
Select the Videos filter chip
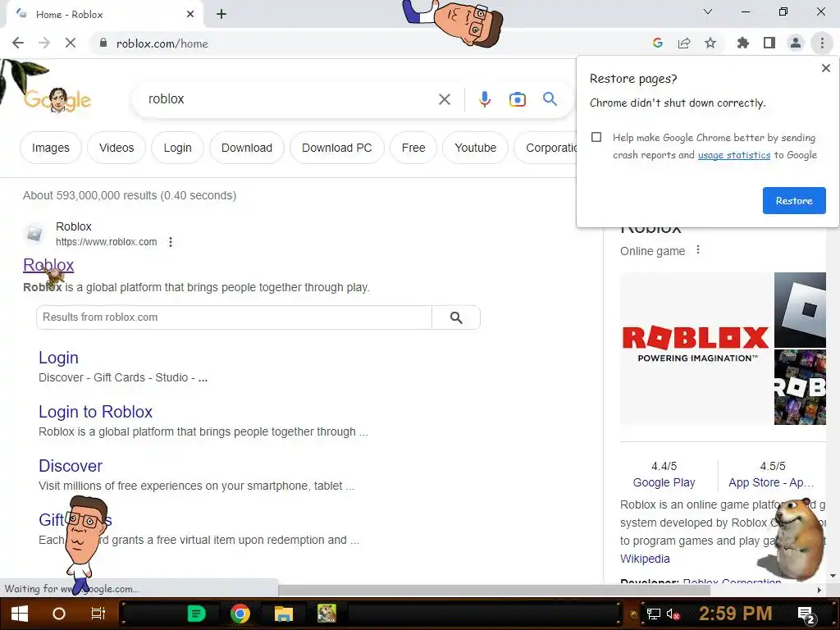click(x=116, y=148)
